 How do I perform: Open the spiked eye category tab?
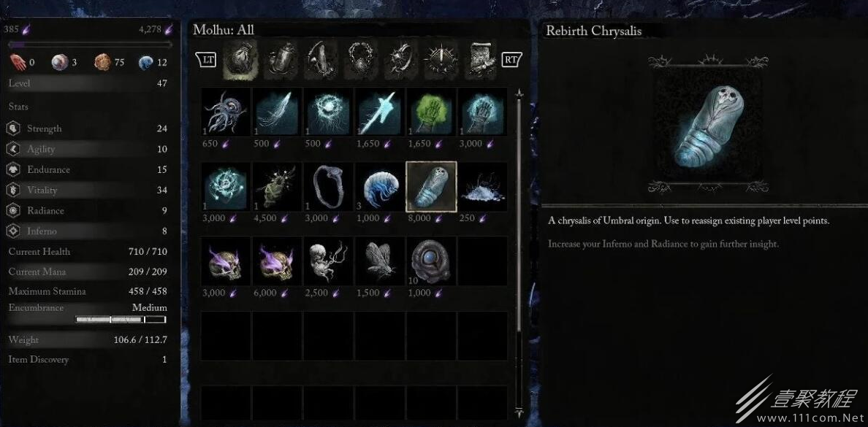pyautogui.click(x=441, y=60)
